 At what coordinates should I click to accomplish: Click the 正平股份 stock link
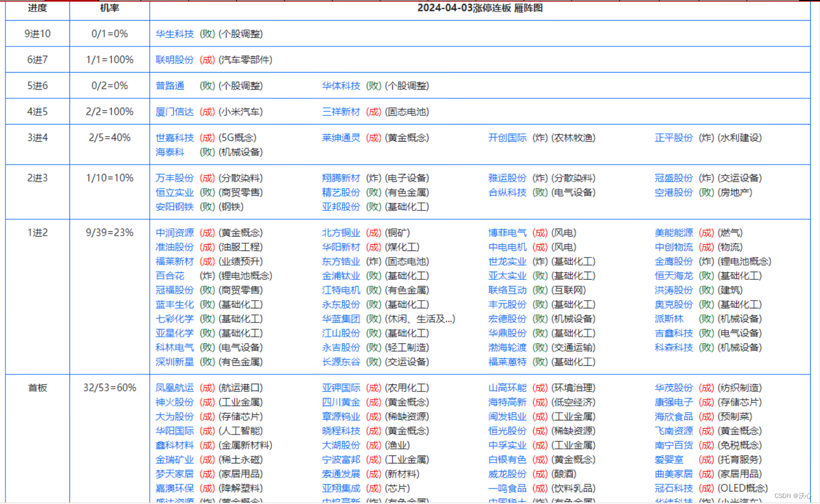(673, 138)
